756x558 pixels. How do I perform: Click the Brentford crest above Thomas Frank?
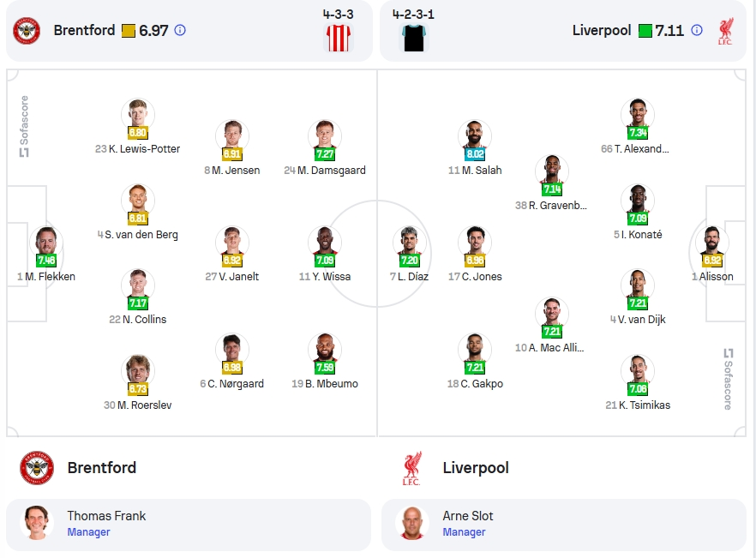point(37,468)
